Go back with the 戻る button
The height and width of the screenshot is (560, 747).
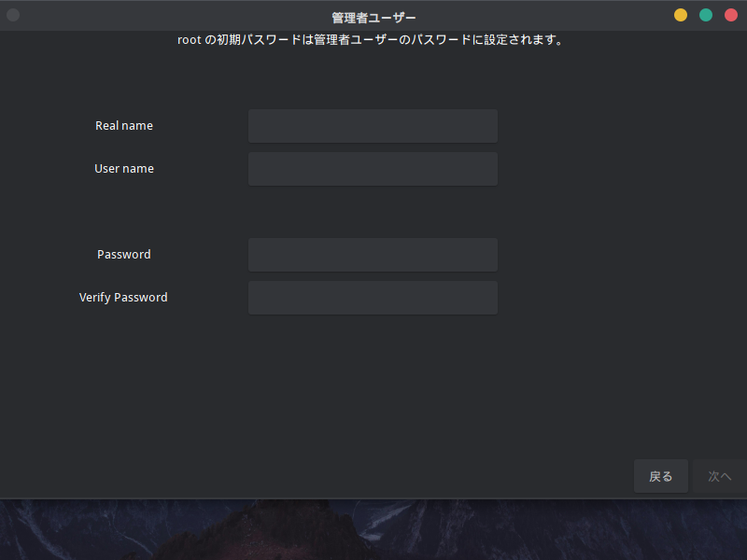[661, 476]
